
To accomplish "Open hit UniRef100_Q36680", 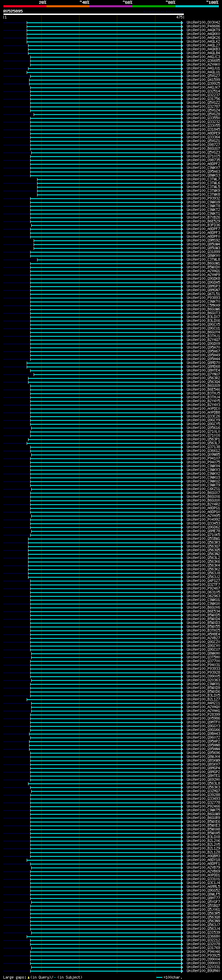I will 203,936.
